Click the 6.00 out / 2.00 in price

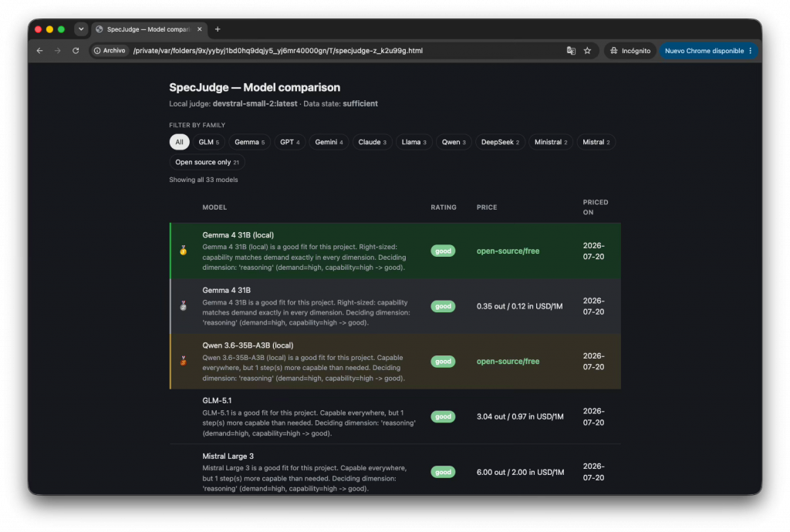coord(521,472)
